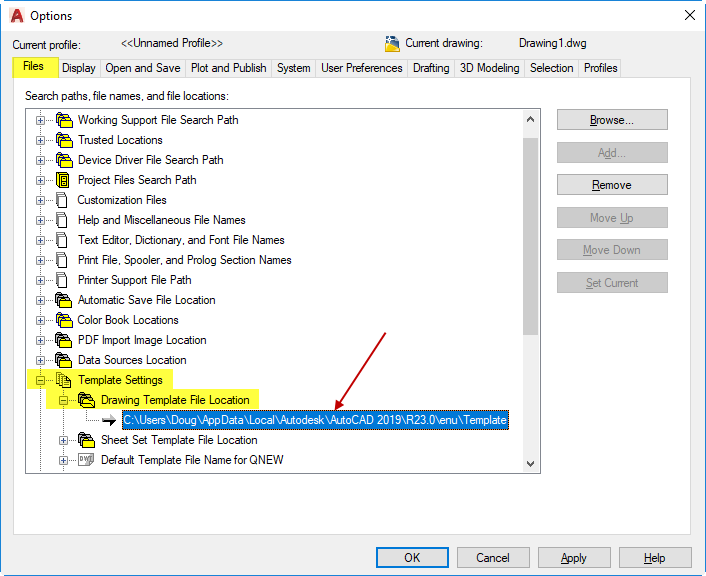This screenshot has height=576, width=706.
Task: Expand Device Driver File Search Path node
Action: click(41, 160)
